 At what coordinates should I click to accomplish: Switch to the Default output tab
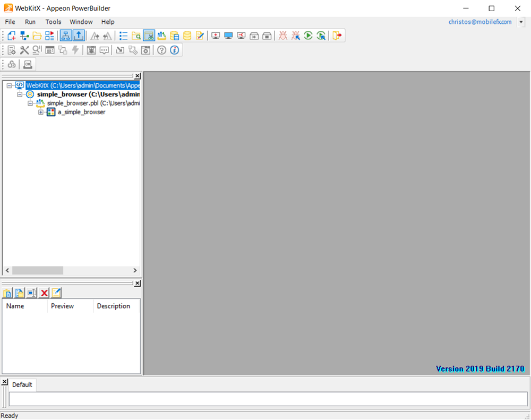[22, 384]
